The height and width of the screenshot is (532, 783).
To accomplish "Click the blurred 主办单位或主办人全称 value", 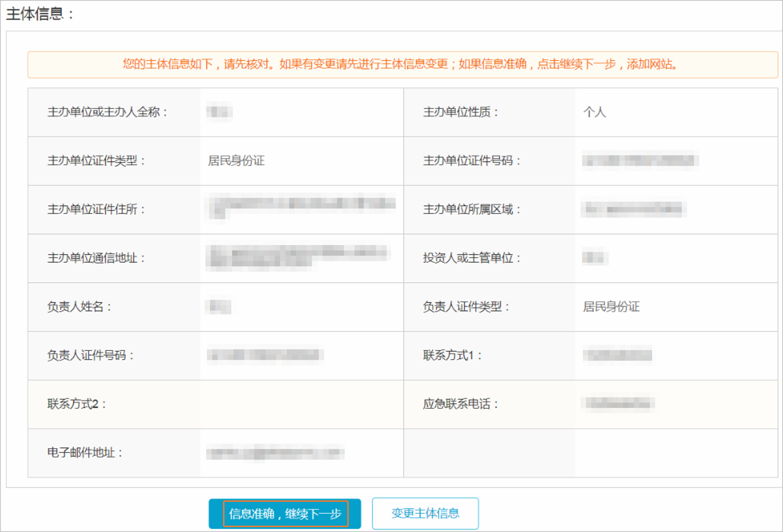I will click(x=219, y=112).
